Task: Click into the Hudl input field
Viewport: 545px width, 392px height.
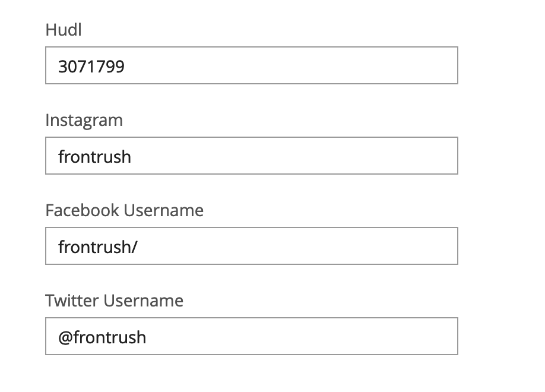Action: pos(252,65)
